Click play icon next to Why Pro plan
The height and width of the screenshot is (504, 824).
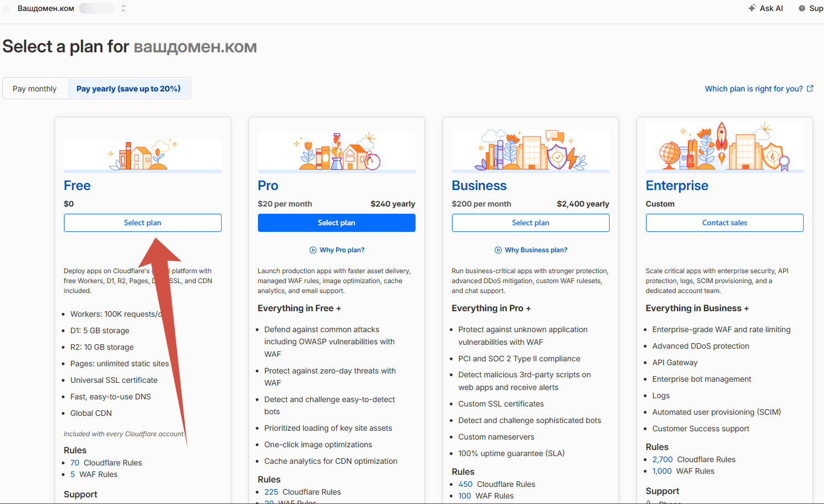point(313,250)
